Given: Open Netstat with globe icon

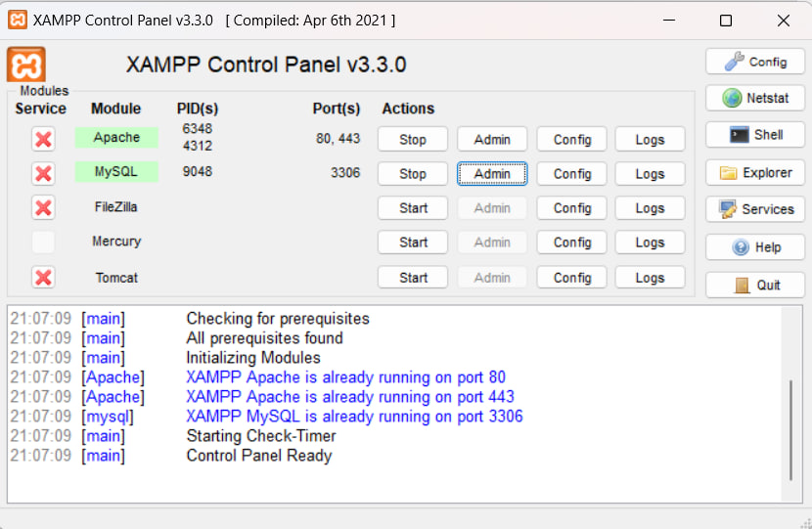Looking at the screenshot, I should pyautogui.click(x=755, y=98).
